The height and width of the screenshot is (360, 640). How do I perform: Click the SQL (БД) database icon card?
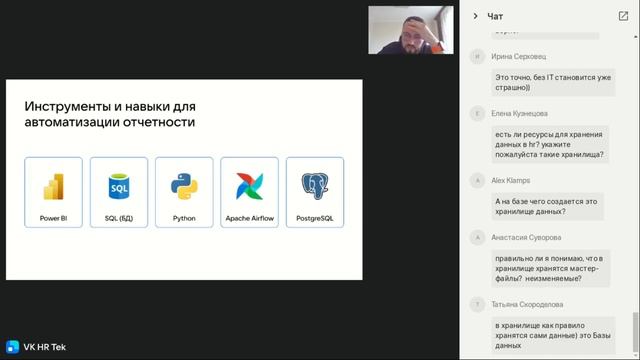119,192
